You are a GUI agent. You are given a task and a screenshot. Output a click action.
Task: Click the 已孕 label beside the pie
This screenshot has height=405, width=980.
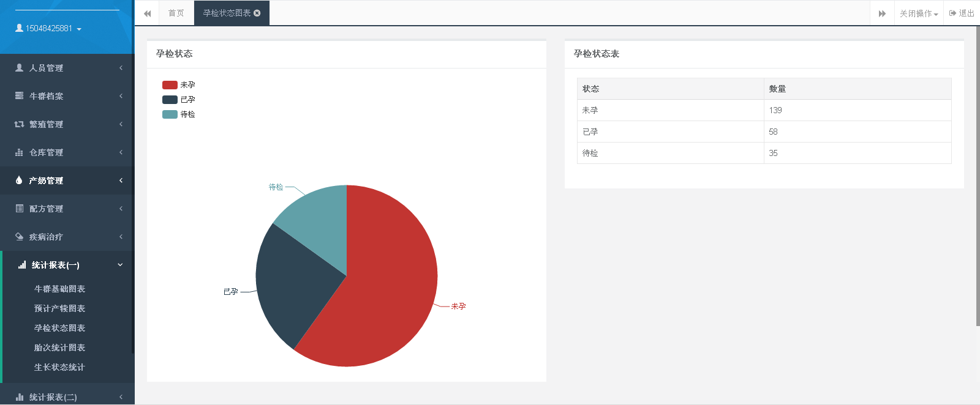click(x=230, y=292)
